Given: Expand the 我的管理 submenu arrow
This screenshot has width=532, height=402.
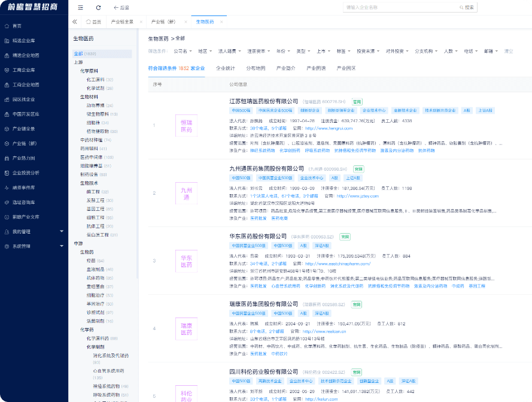Looking at the screenshot, I should [x=62, y=231].
